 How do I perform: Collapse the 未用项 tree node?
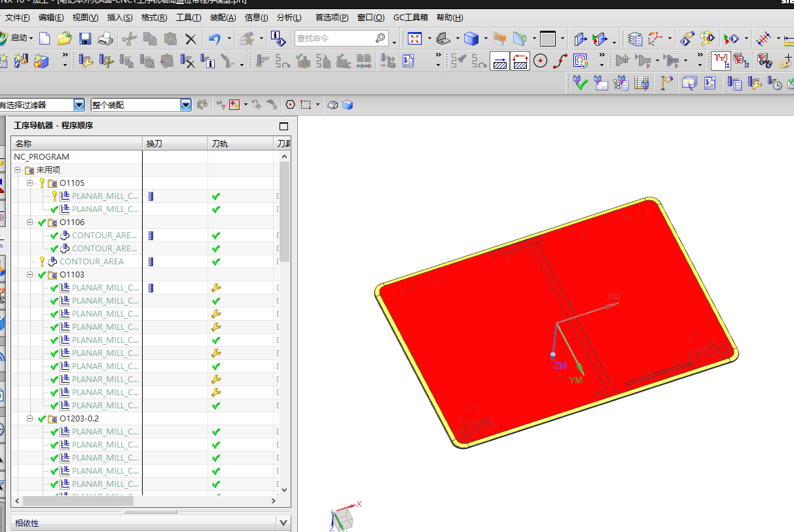[x=18, y=170]
